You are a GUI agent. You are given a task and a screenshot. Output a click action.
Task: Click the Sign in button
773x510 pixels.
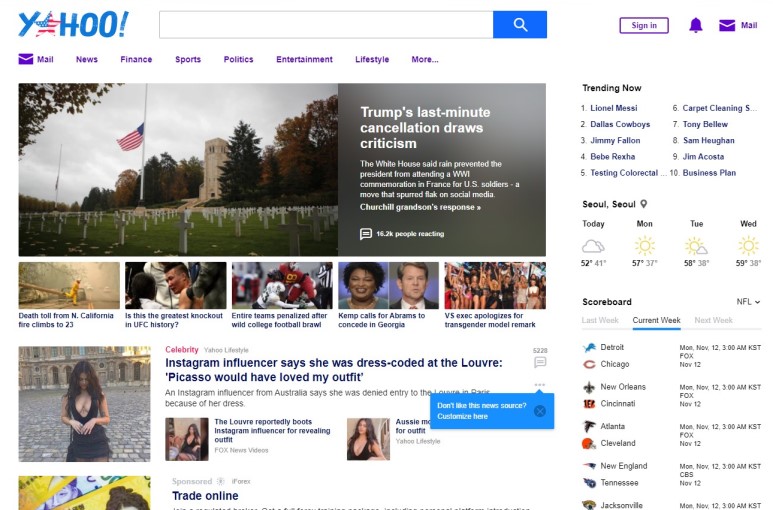[644, 25]
